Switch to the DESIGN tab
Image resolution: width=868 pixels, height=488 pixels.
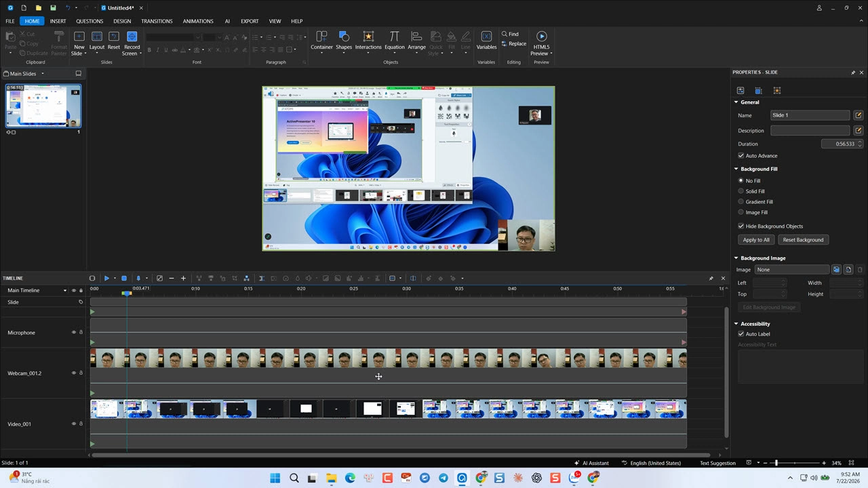[x=122, y=21]
